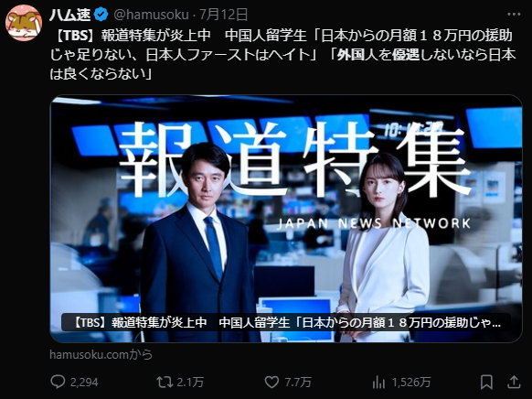This screenshot has height=399, width=532.
Task: Click the 7月12日 post date
Action: (x=223, y=15)
